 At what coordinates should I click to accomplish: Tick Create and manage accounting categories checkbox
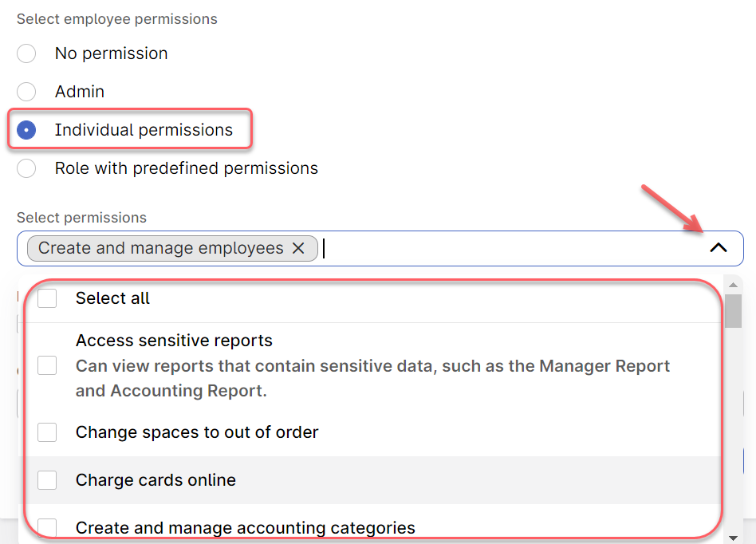47,528
